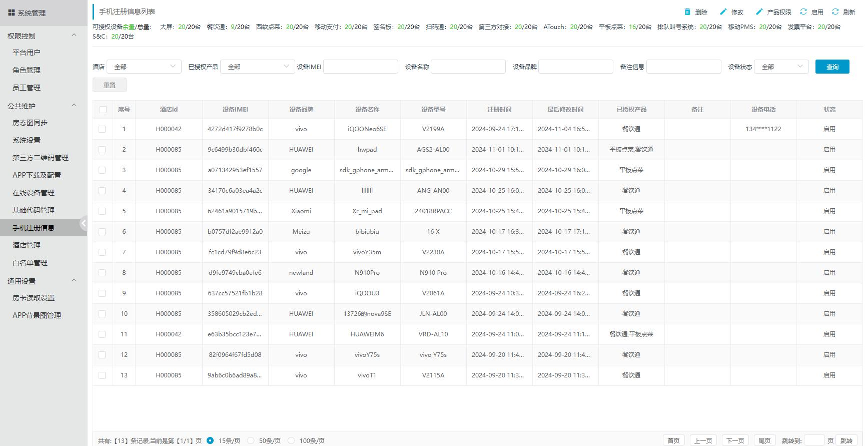Click the 产品权限 pencil icon
This screenshot has width=868, height=446.
tap(759, 12)
